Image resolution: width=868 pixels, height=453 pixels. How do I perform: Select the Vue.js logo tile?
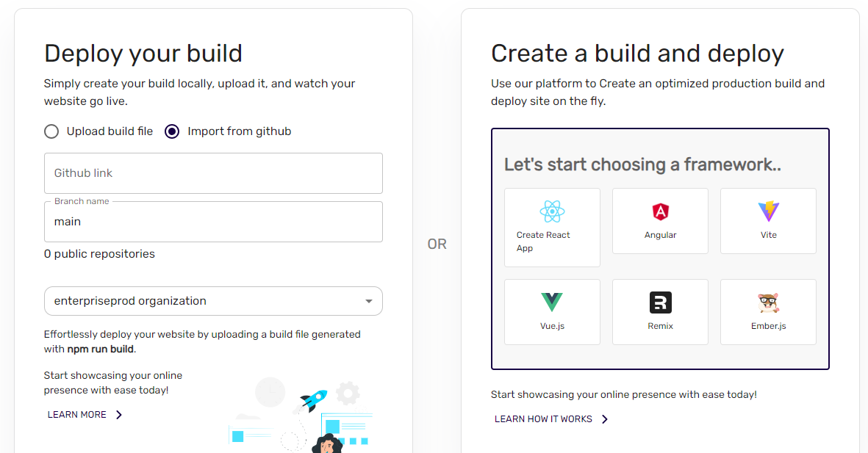[551, 302]
